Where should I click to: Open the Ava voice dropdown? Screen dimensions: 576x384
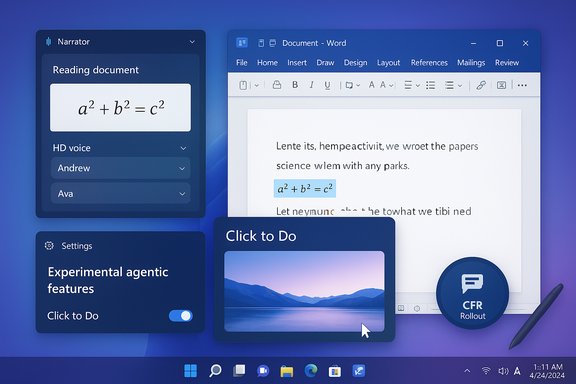click(x=120, y=194)
